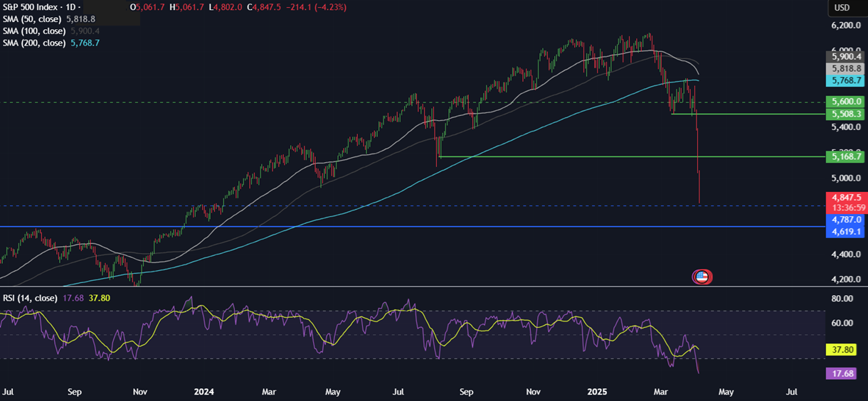The height and width of the screenshot is (401, 868).
Task: Click the blue 4,787.0 price label
Action: (845, 220)
